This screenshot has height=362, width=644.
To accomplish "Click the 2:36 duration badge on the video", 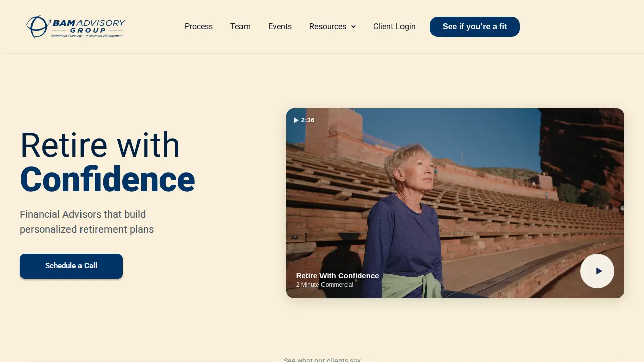I will (304, 120).
